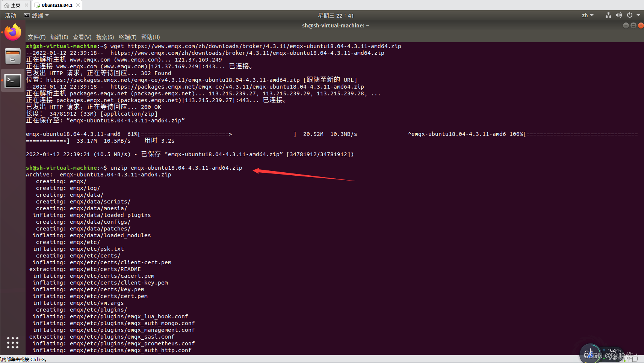Open the 活动 Activities overview
Image resolution: width=644 pixels, height=363 pixels.
[11, 15]
